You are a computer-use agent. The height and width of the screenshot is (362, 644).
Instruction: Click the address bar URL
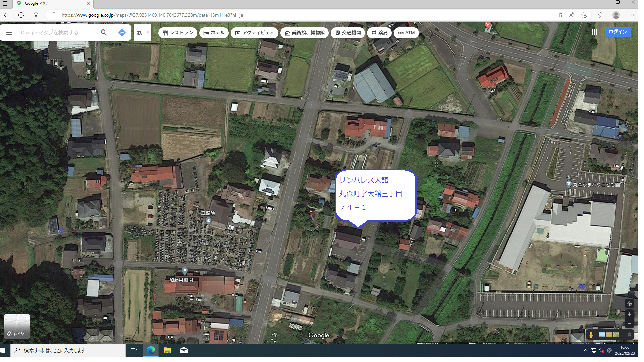(152, 15)
